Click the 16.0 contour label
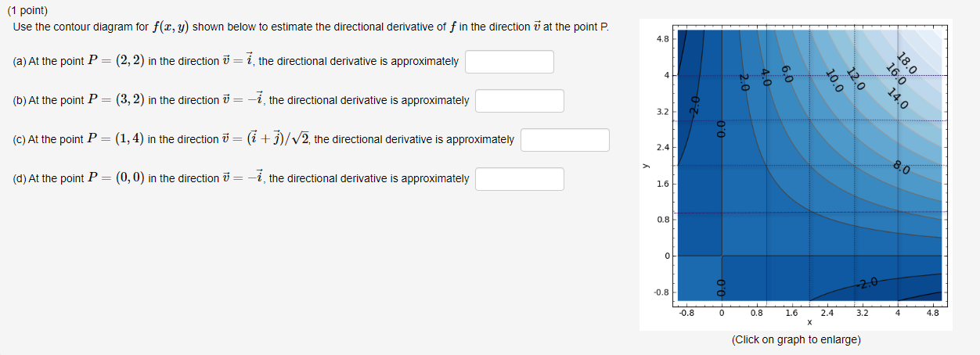The width and height of the screenshot is (980, 355). [x=895, y=74]
